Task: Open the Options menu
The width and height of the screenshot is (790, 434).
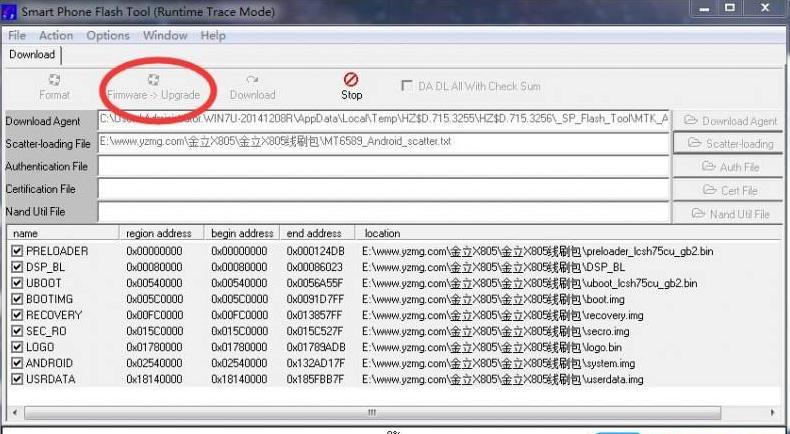Action: [108, 36]
